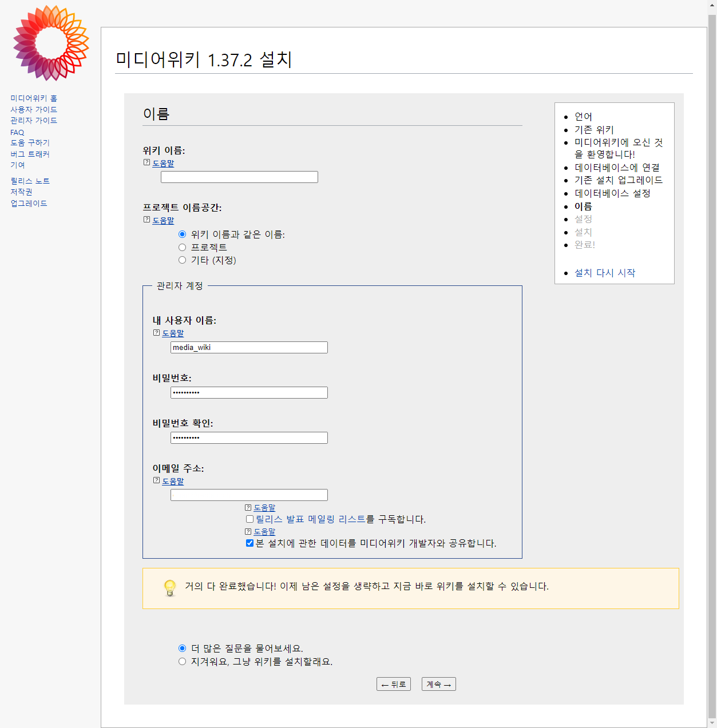Click help icon above mailing list checkbox
Screen dimensions: 717x728
[x=248, y=507]
